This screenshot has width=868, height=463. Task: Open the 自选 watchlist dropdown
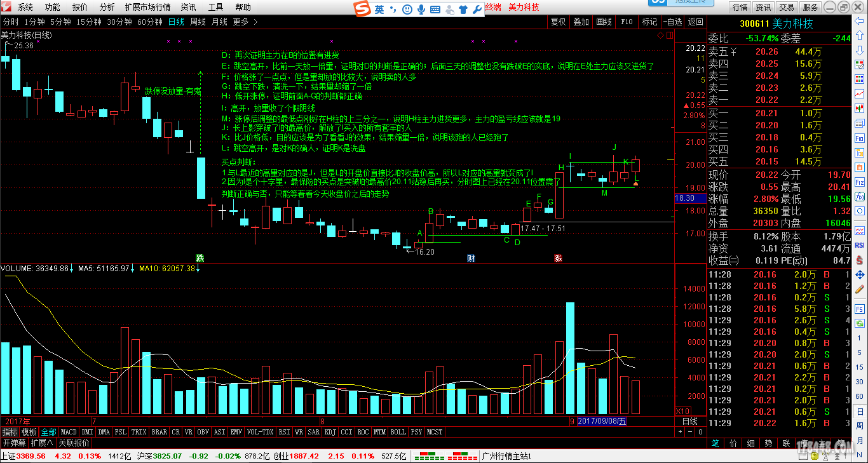click(672, 22)
